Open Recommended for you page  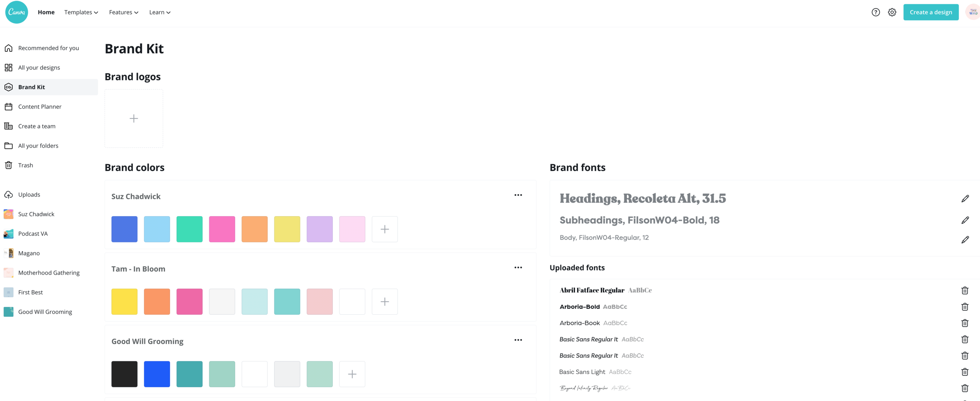49,48
